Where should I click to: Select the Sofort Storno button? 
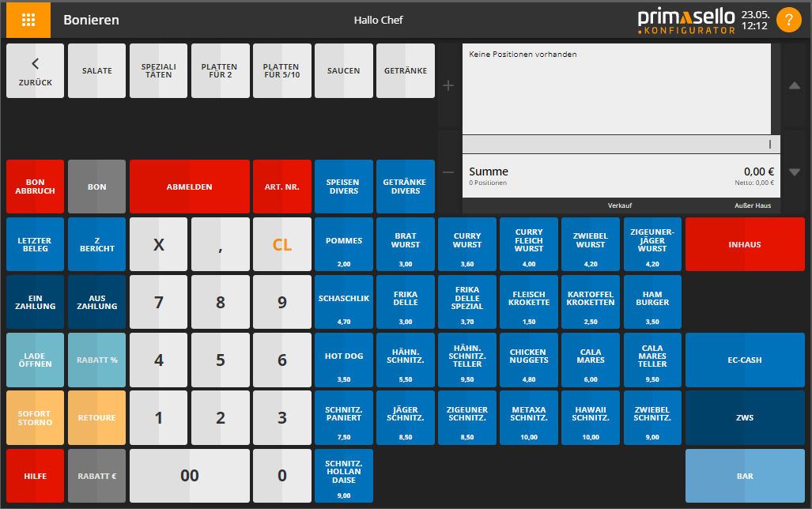[x=36, y=417]
